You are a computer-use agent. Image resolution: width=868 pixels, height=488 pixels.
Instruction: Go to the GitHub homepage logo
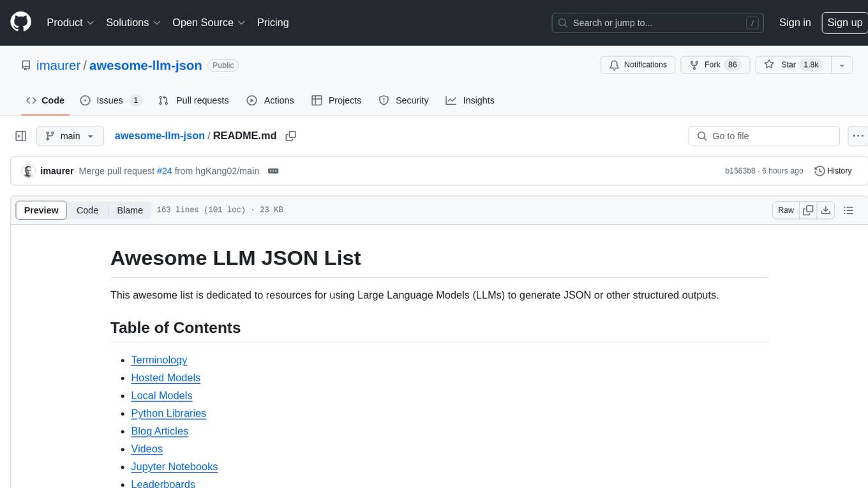(20, 22)
